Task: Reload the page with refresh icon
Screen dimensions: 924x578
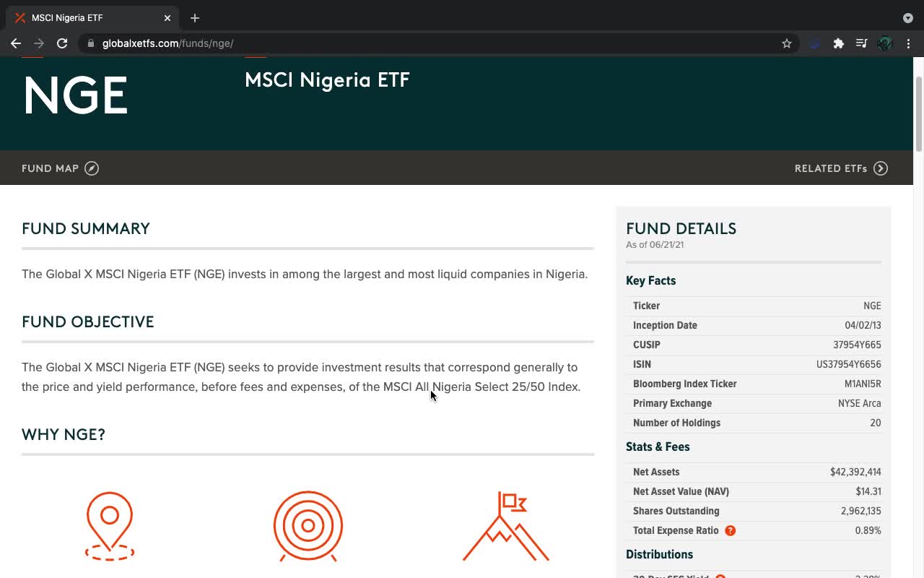Action: tap(62, 43)
